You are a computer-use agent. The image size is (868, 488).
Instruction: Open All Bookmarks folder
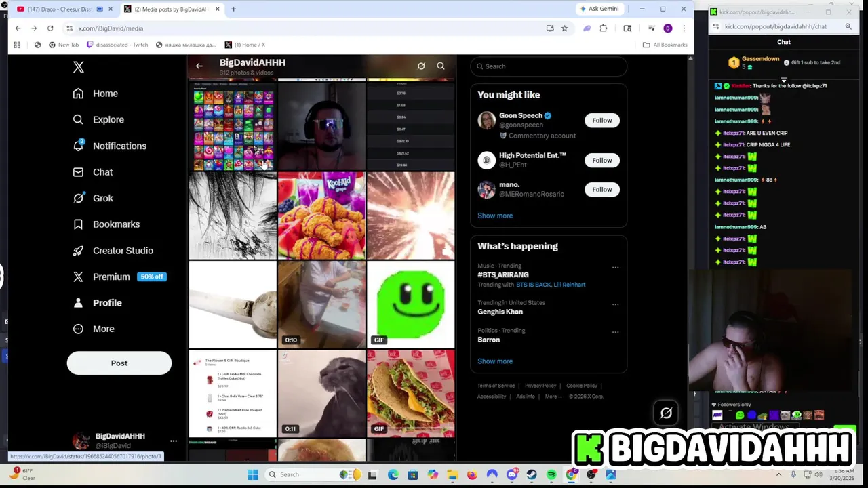tap(665, 45)
